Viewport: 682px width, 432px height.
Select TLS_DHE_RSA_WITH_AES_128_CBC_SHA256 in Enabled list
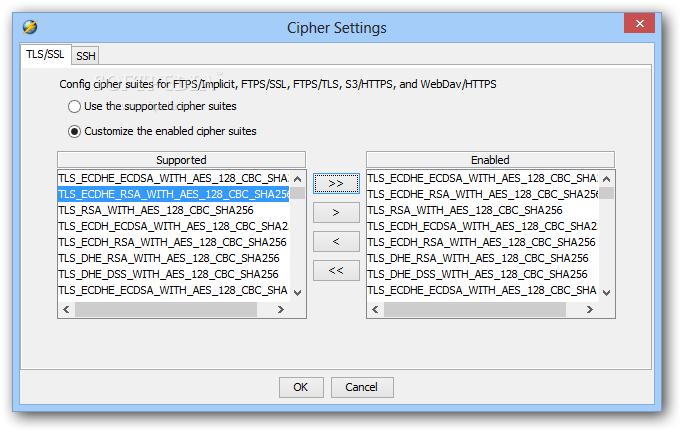pyautogui.click(x=483, y=258)
